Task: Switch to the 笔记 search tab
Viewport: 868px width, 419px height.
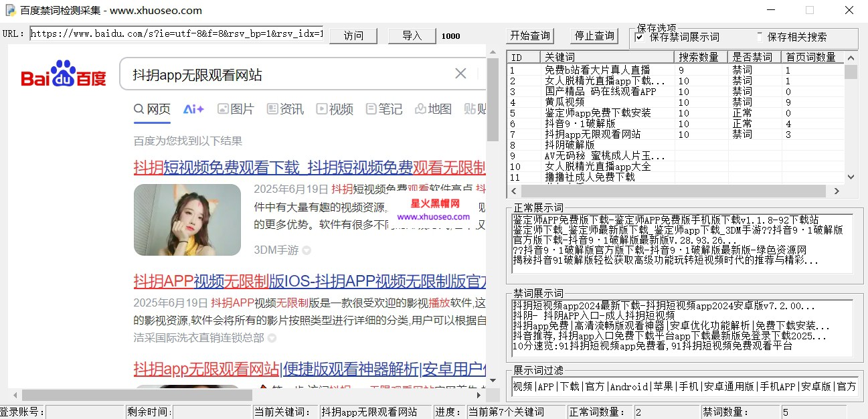Action: pos(384,109)
